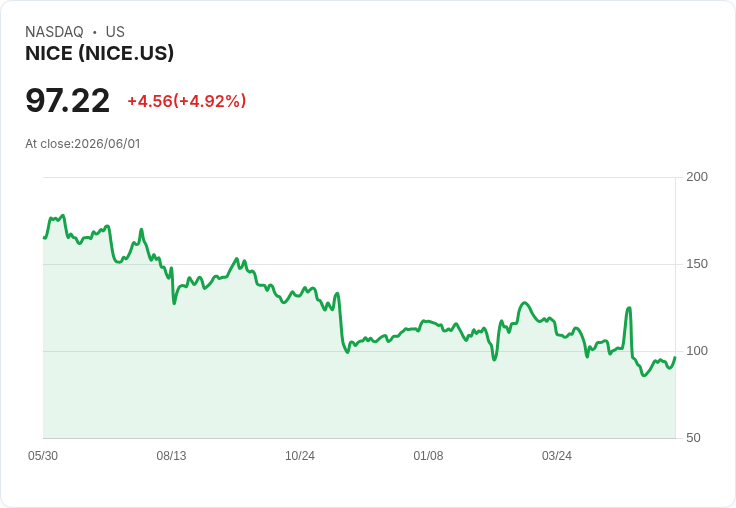Screen dimensions: 736x508
Task: Click the +4.56(+4.92%) price change
Action: click(x=187, y=101)
